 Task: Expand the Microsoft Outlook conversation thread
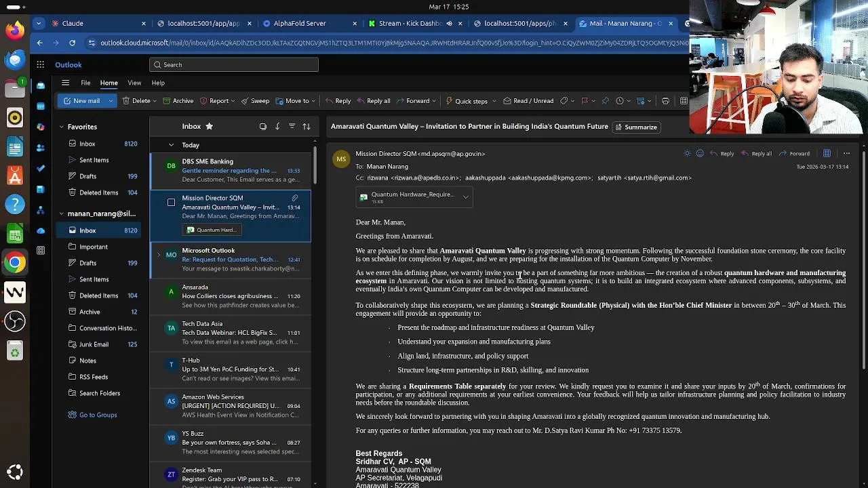click(x=158, y=255)
